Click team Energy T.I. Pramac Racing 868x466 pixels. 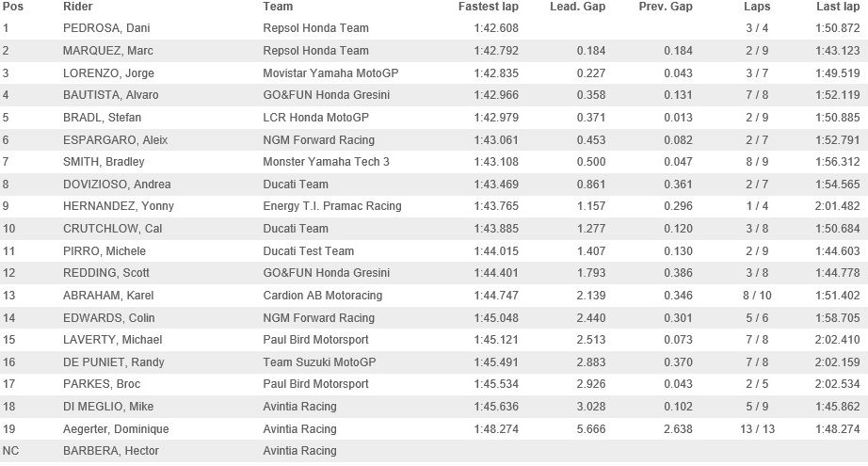332,206
